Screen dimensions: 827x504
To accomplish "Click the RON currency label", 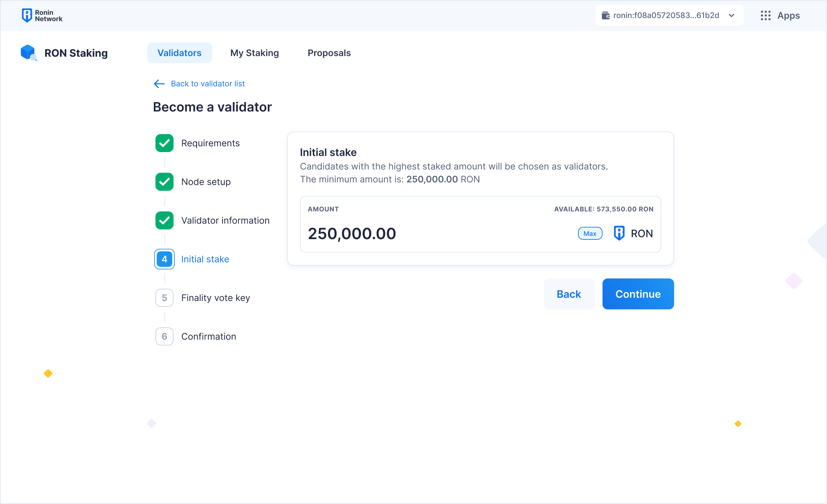I will [x=642, y=233].
